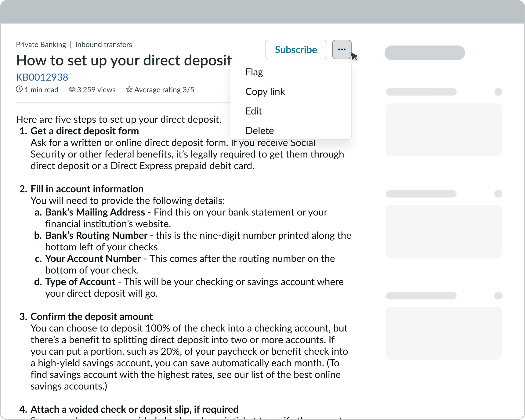Screen dimensions: 525x420
Task: Adjust the Average rating 3/5 control
Action: [164, 89]
